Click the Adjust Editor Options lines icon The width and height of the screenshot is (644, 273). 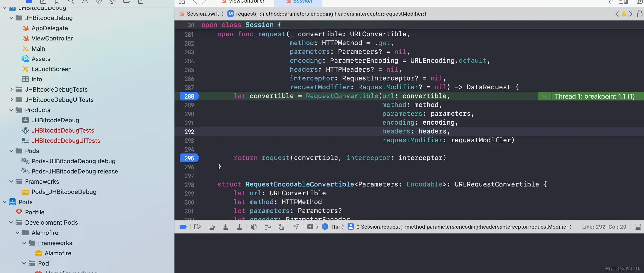coord(623,2)
